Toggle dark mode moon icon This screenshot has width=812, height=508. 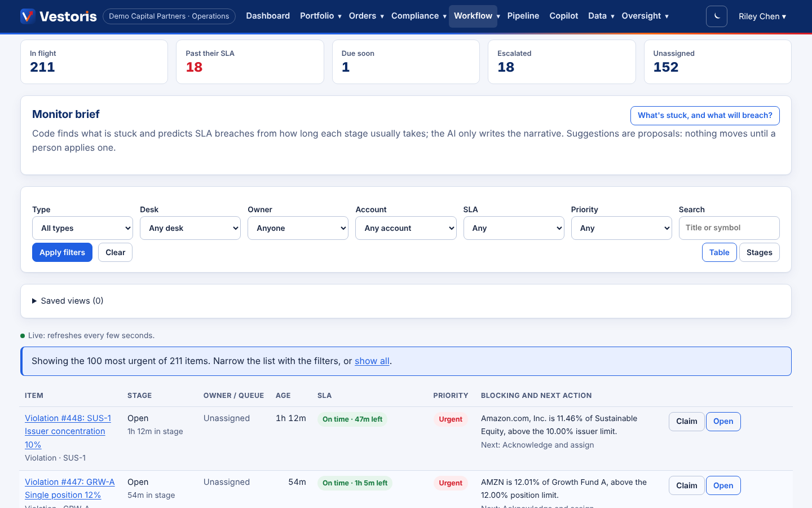click(717, 16)
